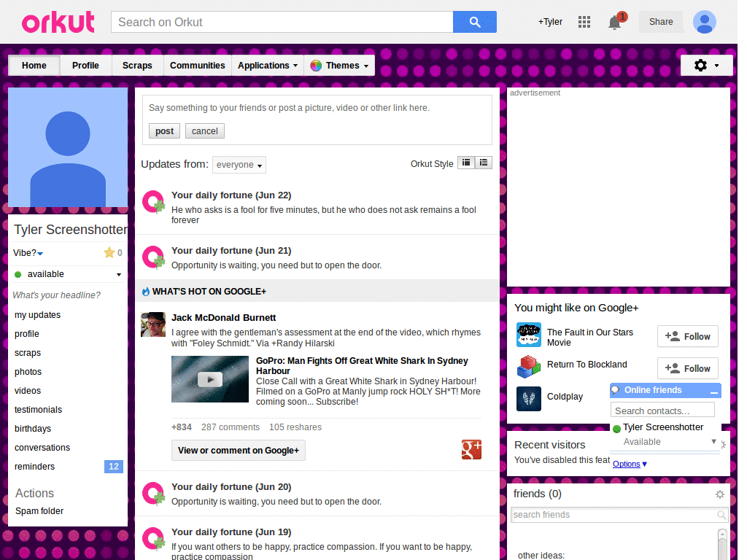
Task: Click the blue search magnifier button
Action: point(474,22)
